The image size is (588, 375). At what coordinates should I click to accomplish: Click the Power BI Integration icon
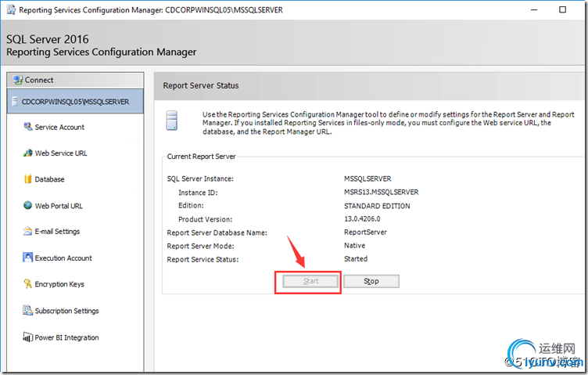(27, 337)
